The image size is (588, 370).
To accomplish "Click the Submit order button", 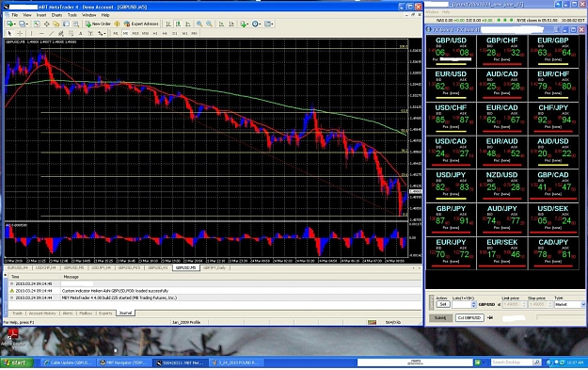I will [x=440, y=317].
